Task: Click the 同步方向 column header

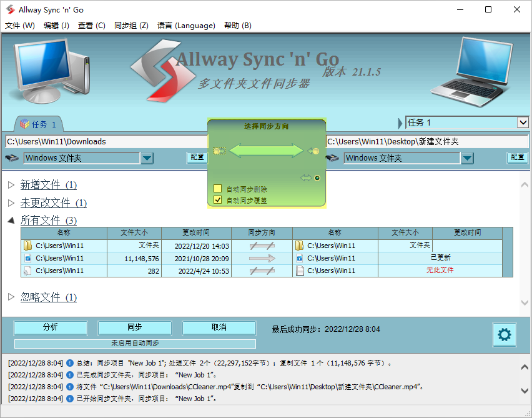Action: coord(262,233)
